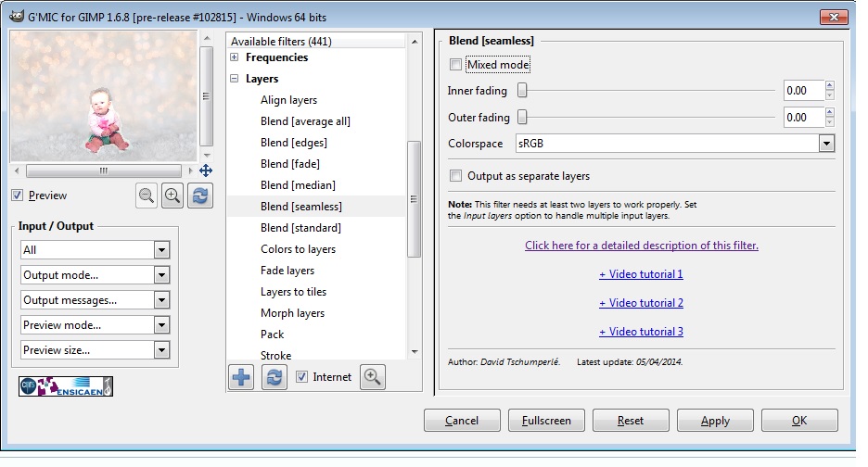Click the G'MIC title bar app icon
This screenshot has height=467, width=868.
tap(17, 16)
